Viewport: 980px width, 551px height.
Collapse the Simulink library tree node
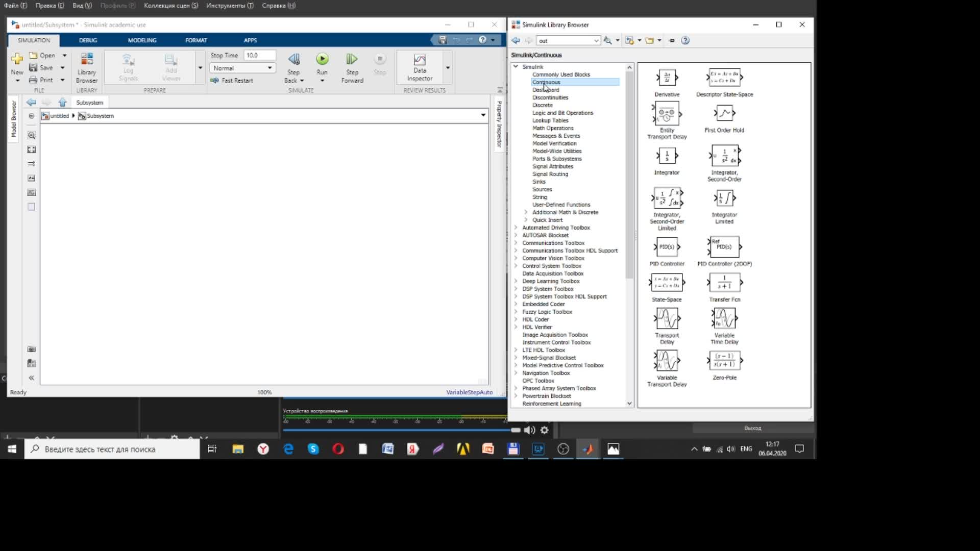click(516, 66)
